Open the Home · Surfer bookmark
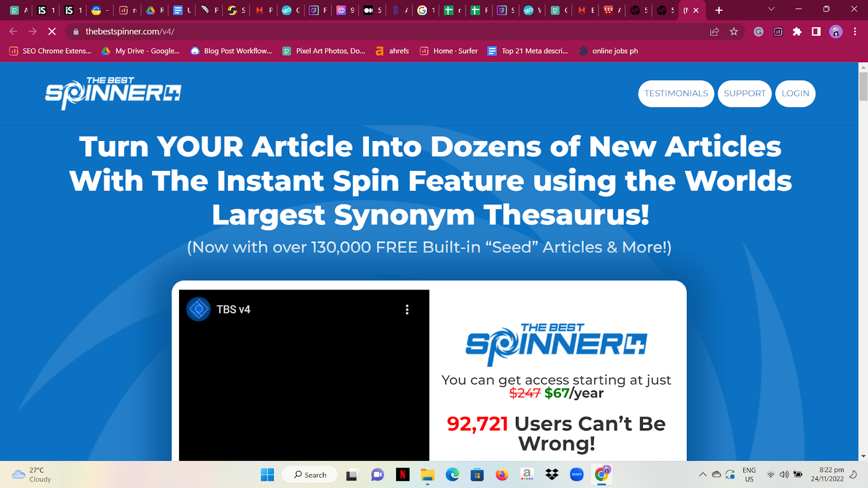The height and width of the screenshot is (488, 868). coord(449,51)
